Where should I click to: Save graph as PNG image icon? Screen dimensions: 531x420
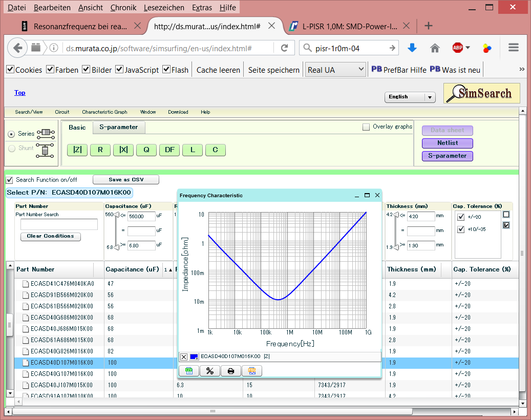point(252,371)
